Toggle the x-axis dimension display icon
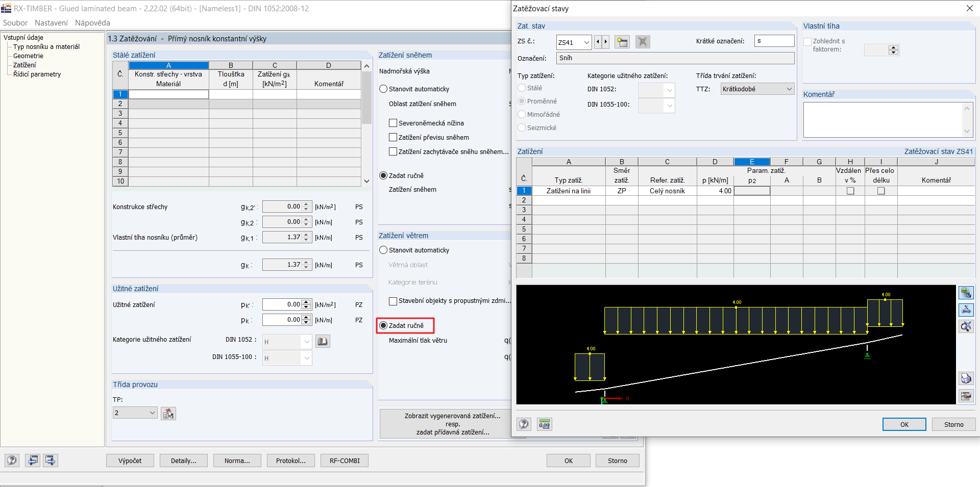The width and height of the screenshot is (980, 487). (966, 310)
